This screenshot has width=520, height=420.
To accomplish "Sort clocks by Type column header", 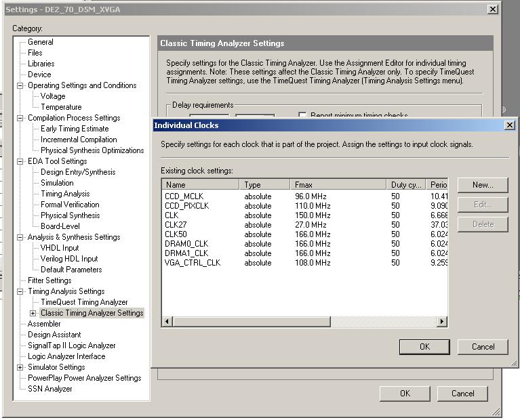I will [x=264, y=185].
